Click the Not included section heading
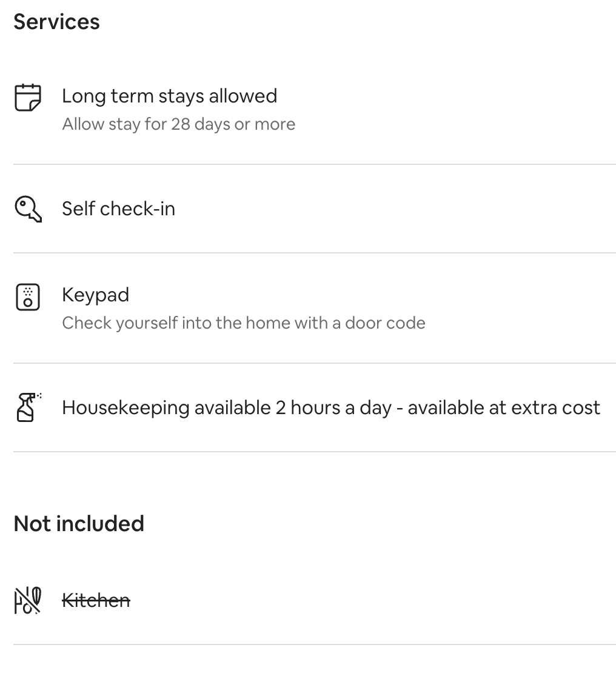Viewport: 616px width, 673px height. tap(79, 524)
